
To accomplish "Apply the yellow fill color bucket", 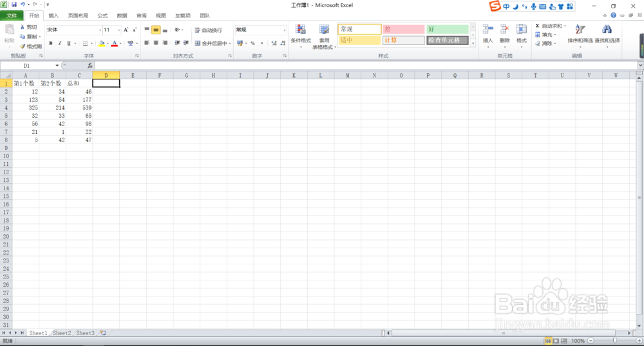I will click(x=102, y=43).
